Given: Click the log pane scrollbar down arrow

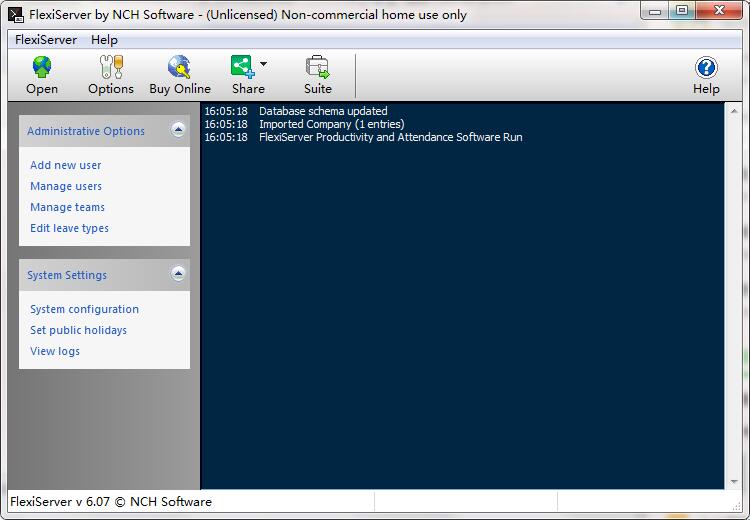Looking at the screenshot, I should click(734, 482).
